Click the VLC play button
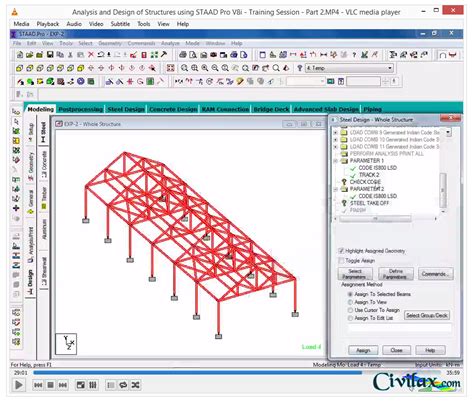Image resolution: width=474 pixels, height=408 pixels. click(x=19, y=385)
